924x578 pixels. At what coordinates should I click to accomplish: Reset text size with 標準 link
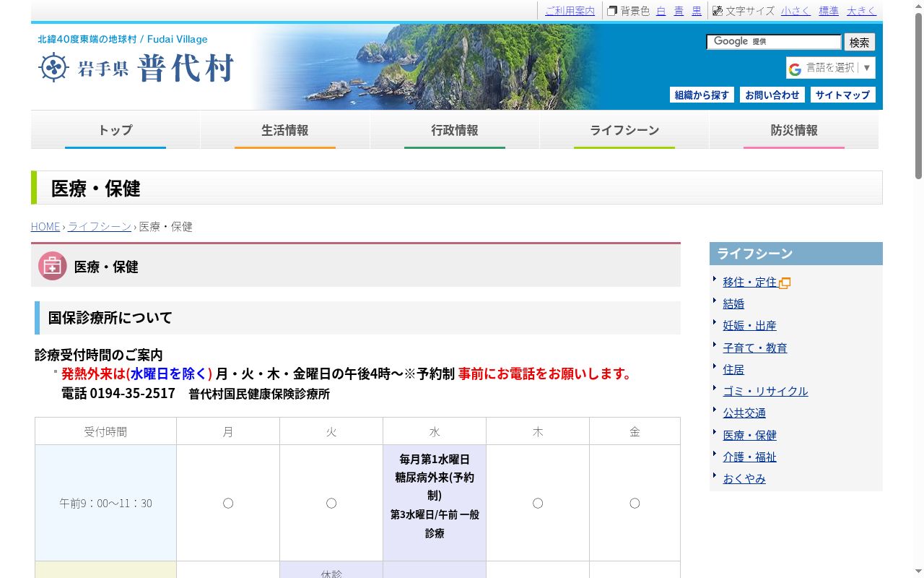[829, 11]
